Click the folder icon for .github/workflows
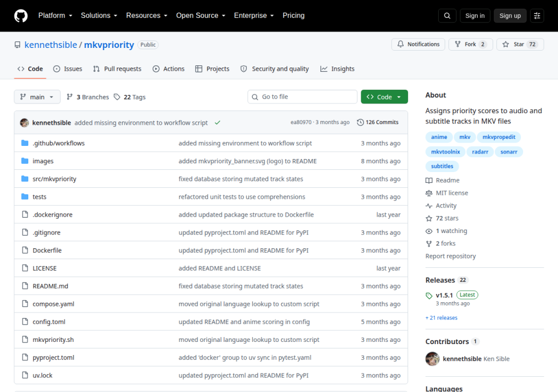558x392 pixels. (x=25, y=143)
